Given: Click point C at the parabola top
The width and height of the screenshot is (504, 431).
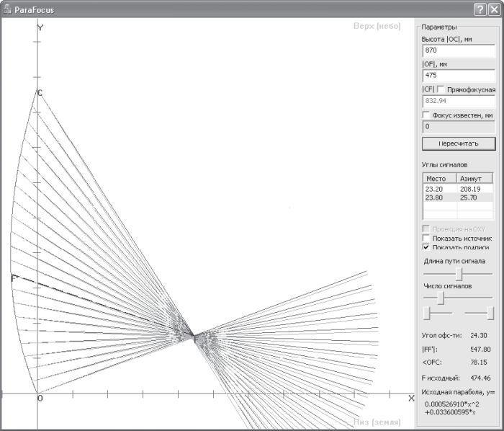Looking at the screenshot, I should 40,93.
